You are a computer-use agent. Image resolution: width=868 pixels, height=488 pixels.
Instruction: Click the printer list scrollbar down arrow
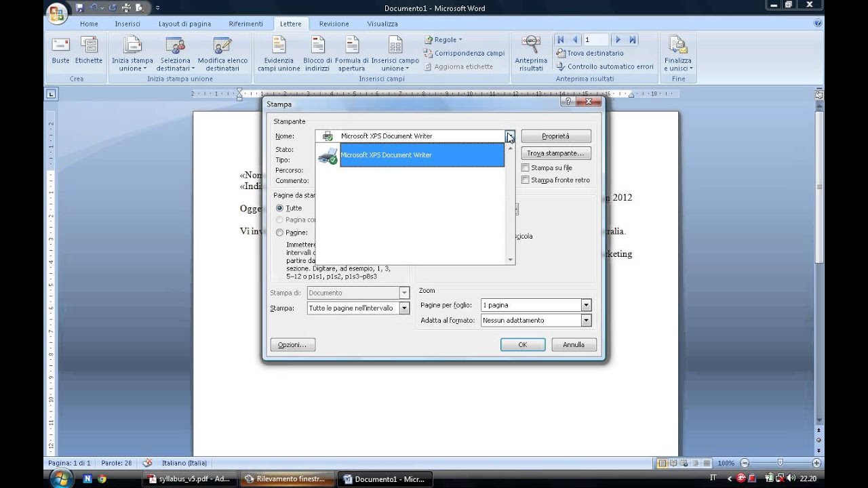click(510, 260)
